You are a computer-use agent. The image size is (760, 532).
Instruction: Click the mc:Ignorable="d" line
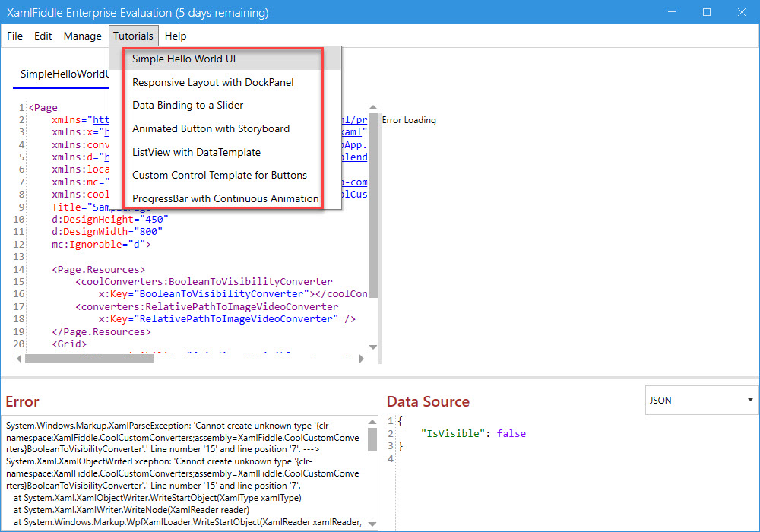coord(101,244)
